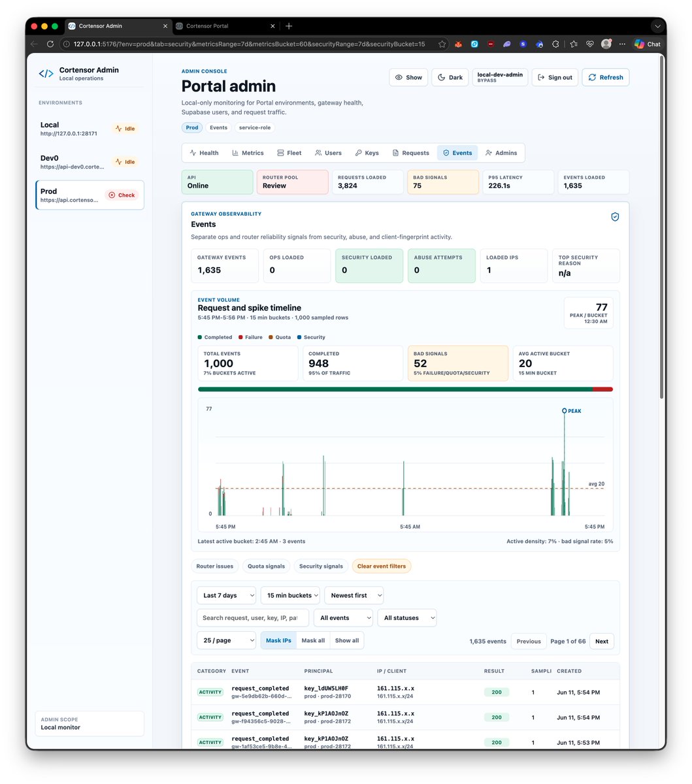Toggle the Security legend series
The image size is (692, 784).
(x=310, y=337)
